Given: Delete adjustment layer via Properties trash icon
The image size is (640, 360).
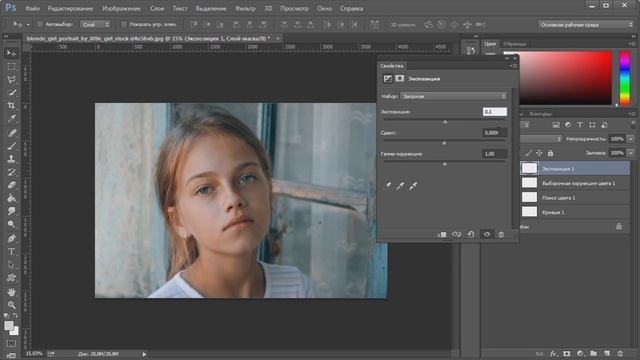Looking at the screenshot, I should pos(501,234).
